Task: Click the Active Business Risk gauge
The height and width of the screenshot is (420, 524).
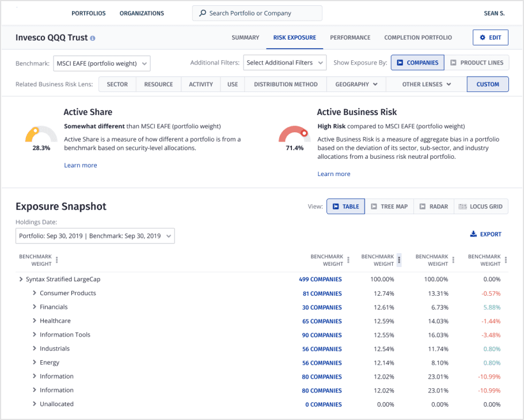Action: tap(294, 134)
